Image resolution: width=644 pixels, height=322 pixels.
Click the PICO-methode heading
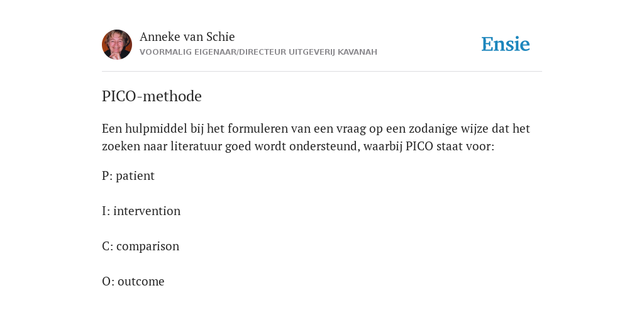[152, 96]
